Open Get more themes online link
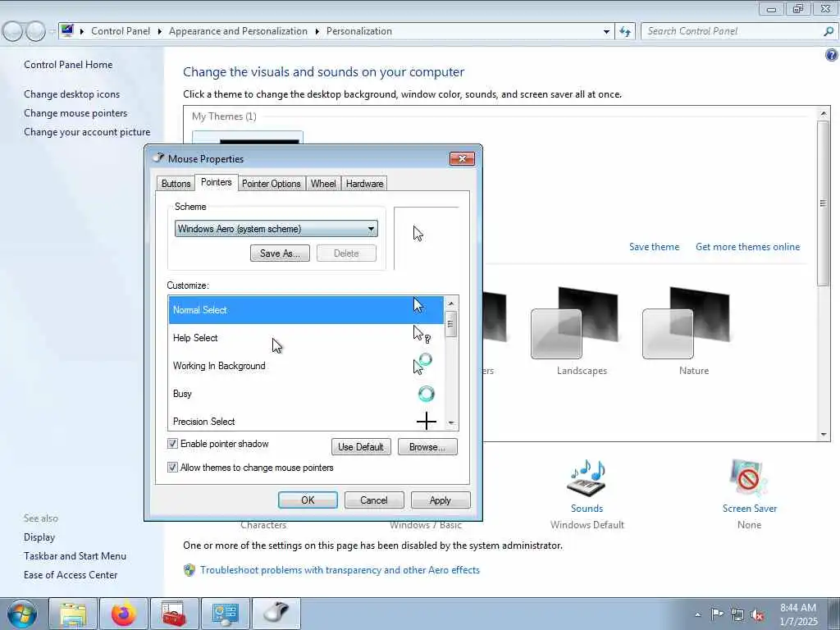This screenshot has width=840, height=630. coord(747,247)
